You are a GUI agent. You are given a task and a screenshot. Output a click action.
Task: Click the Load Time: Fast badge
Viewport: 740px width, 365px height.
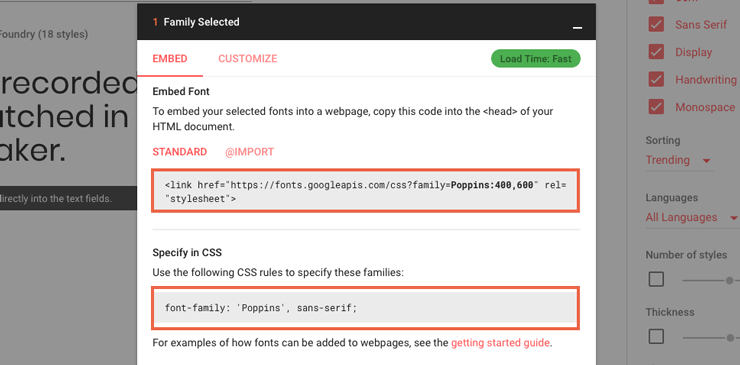(x=536, y=59)
